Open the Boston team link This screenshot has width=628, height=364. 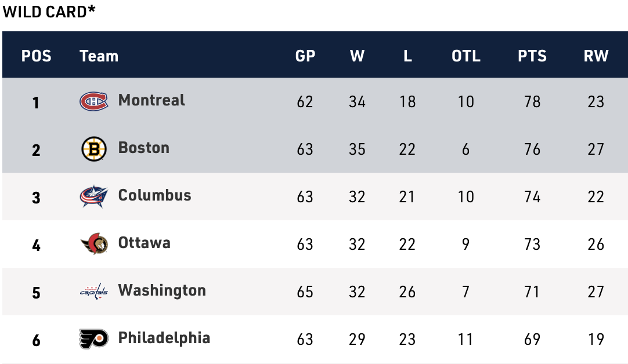pyautogui.click(x=144, y=148)
